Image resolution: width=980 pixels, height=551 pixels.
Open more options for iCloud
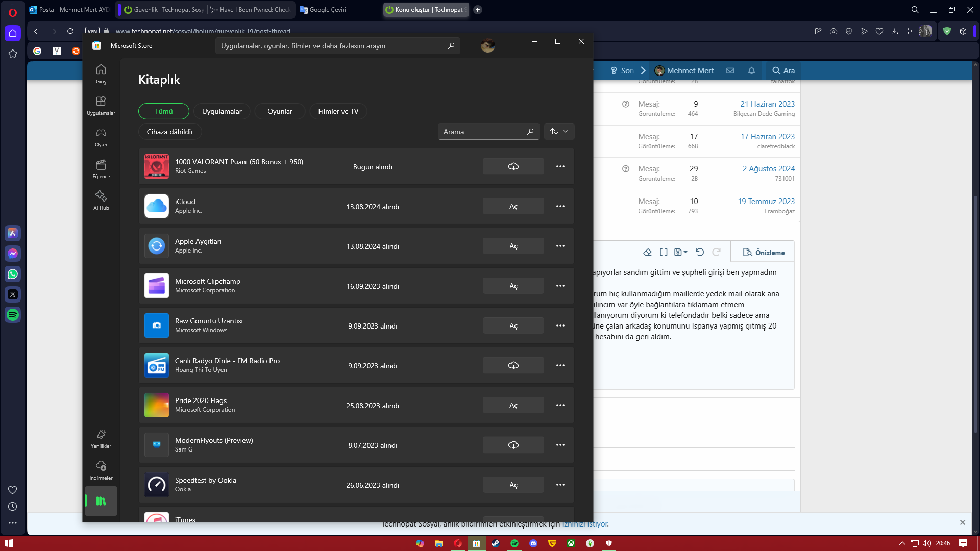(560, 206)
